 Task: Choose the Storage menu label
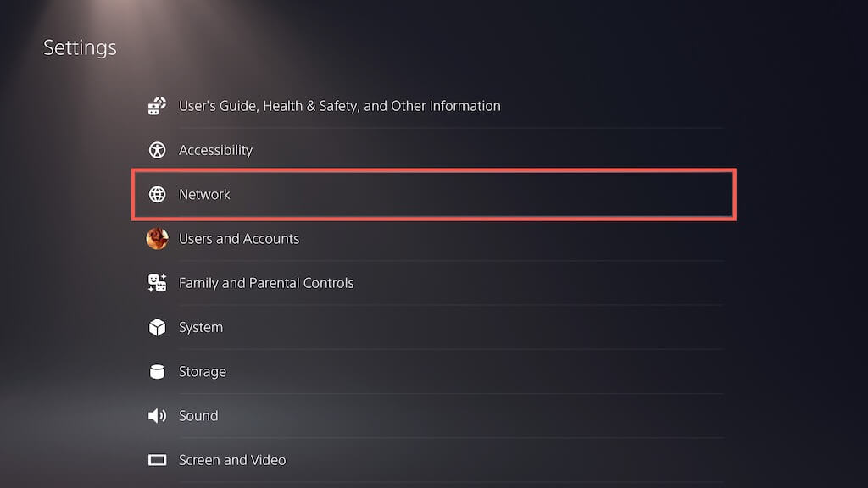click(x=203, y=371)
